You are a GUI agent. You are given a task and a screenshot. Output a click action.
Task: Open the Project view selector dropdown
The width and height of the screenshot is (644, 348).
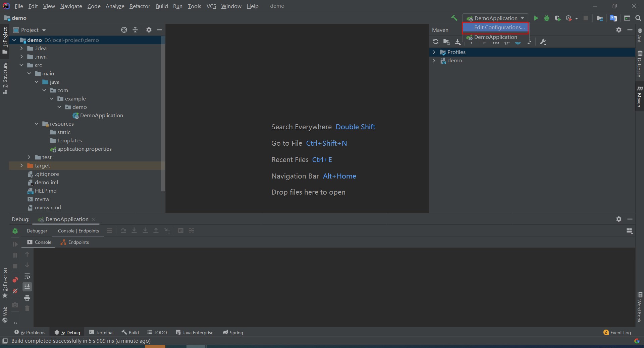pyautogui.click(x=30, y=30)
